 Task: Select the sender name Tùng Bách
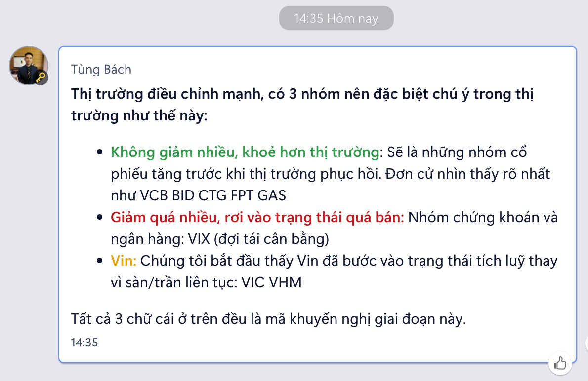(101, 69)
